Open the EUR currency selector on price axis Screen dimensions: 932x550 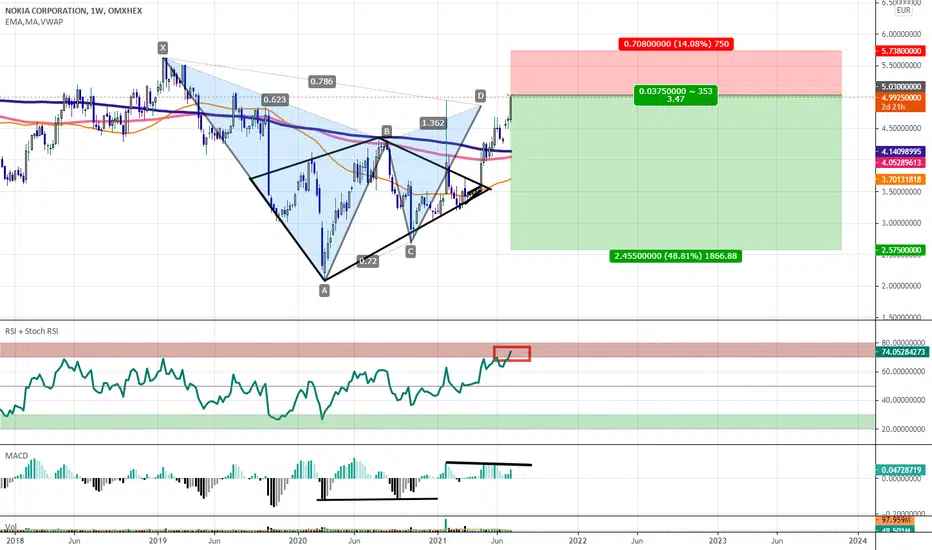coord(903,10)
